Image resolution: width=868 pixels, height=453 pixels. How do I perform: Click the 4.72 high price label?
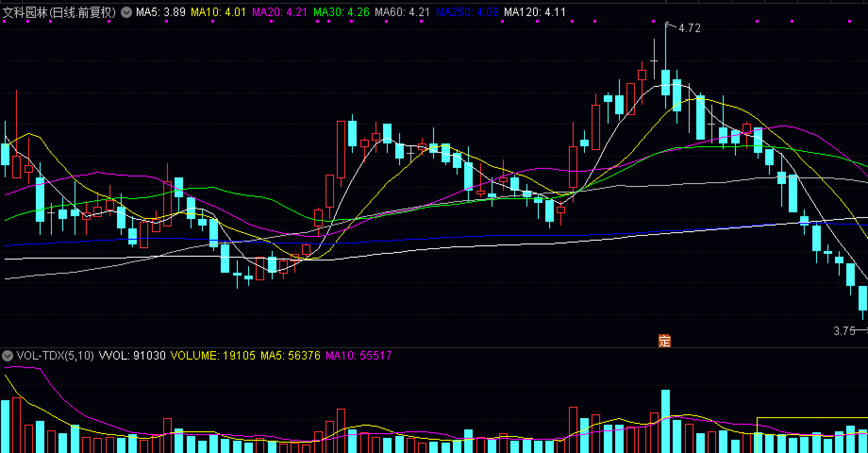(690, 28)
